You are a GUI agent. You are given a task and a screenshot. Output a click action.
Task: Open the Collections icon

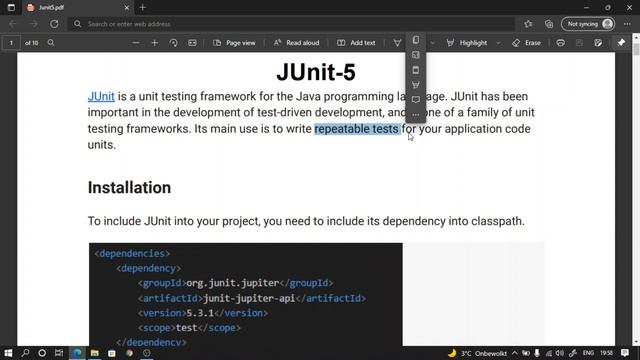pyautogui.click(x=549, y=24)
